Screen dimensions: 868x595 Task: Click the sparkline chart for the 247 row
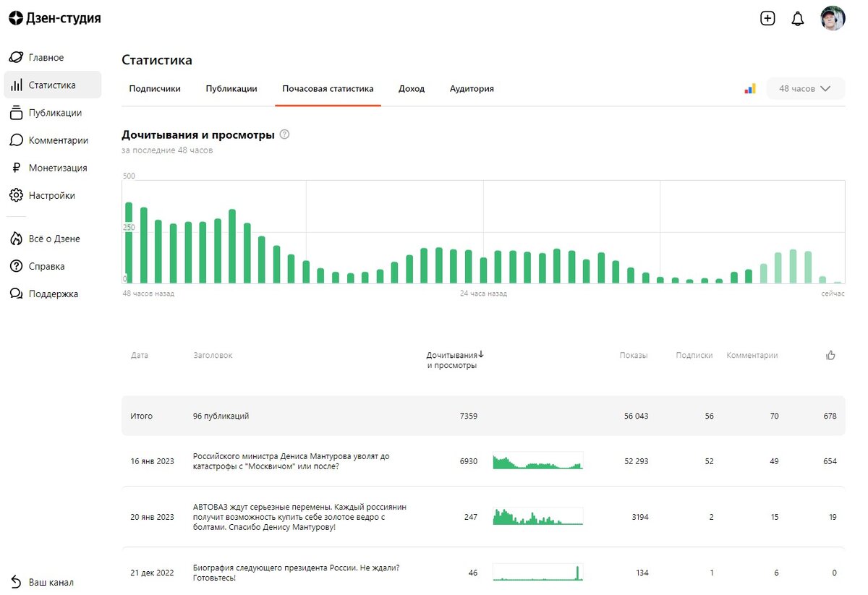coord(537,516)
